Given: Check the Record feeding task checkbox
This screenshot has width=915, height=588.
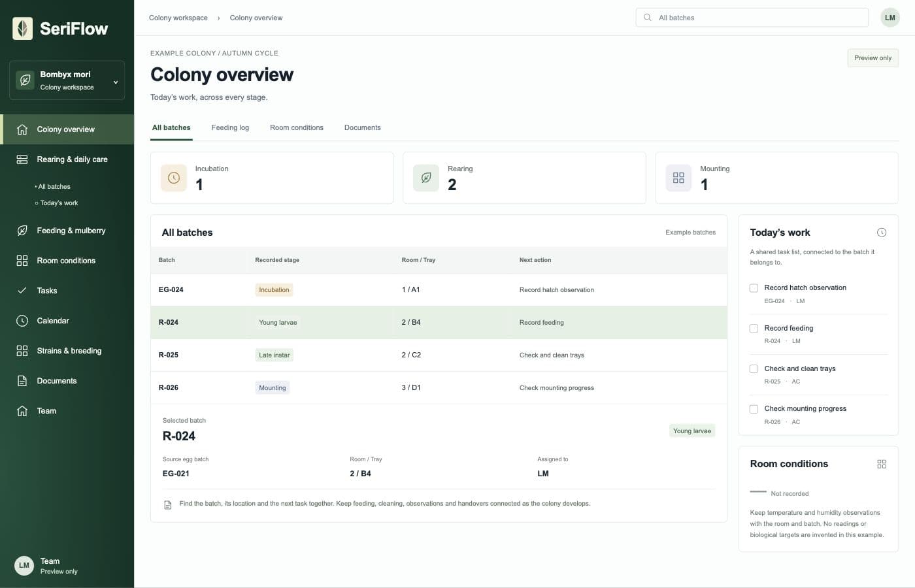Looking at the screenshot, I should [754, 329].
